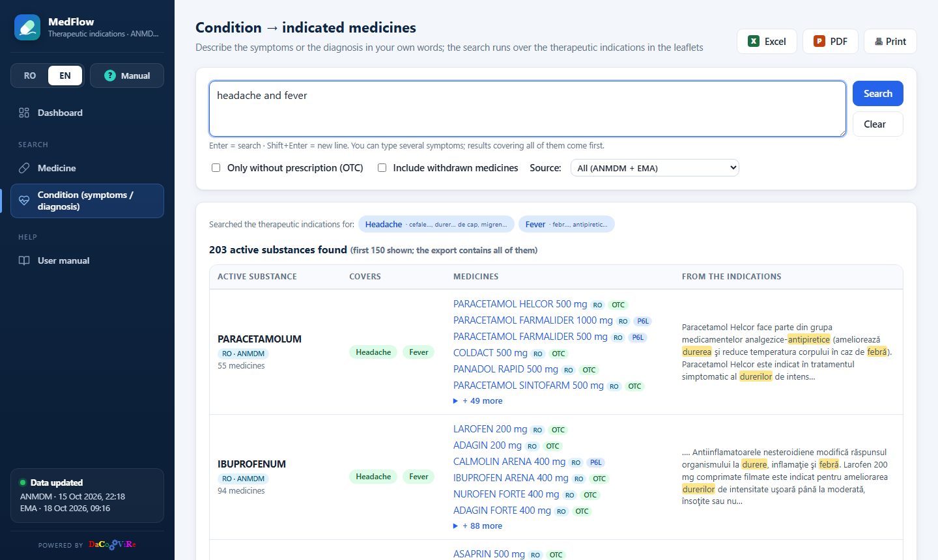Click the DaCoViRe logo in sidebar footer

click(112, 544)
